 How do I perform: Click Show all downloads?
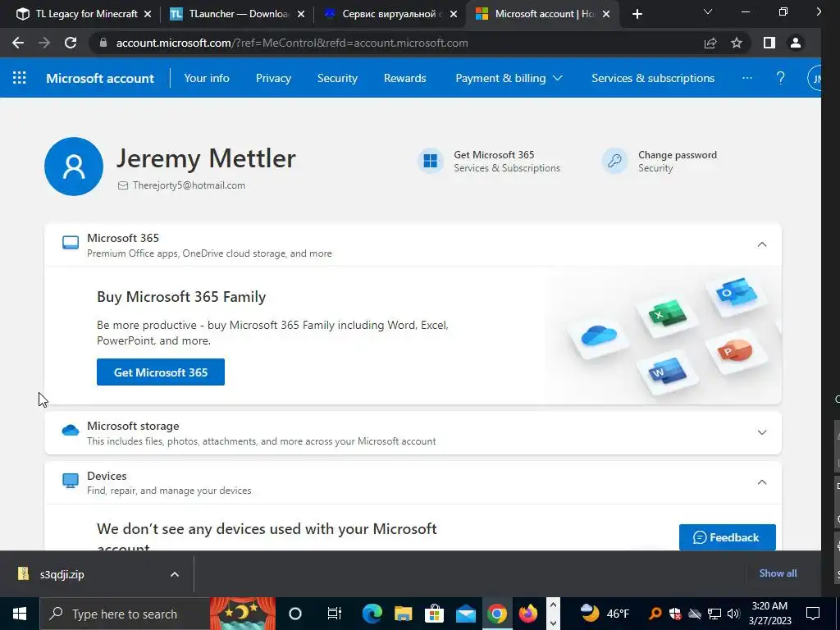click(x=778, y=573)
